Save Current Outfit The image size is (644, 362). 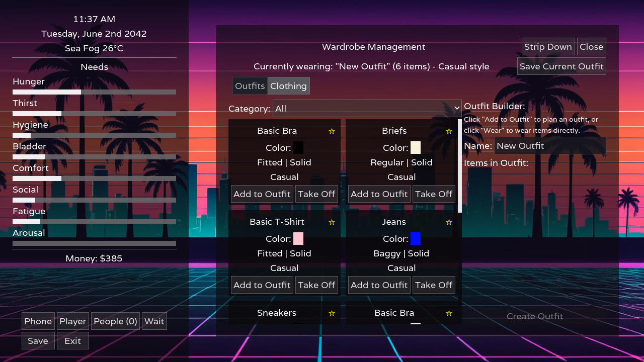[561, 66]
